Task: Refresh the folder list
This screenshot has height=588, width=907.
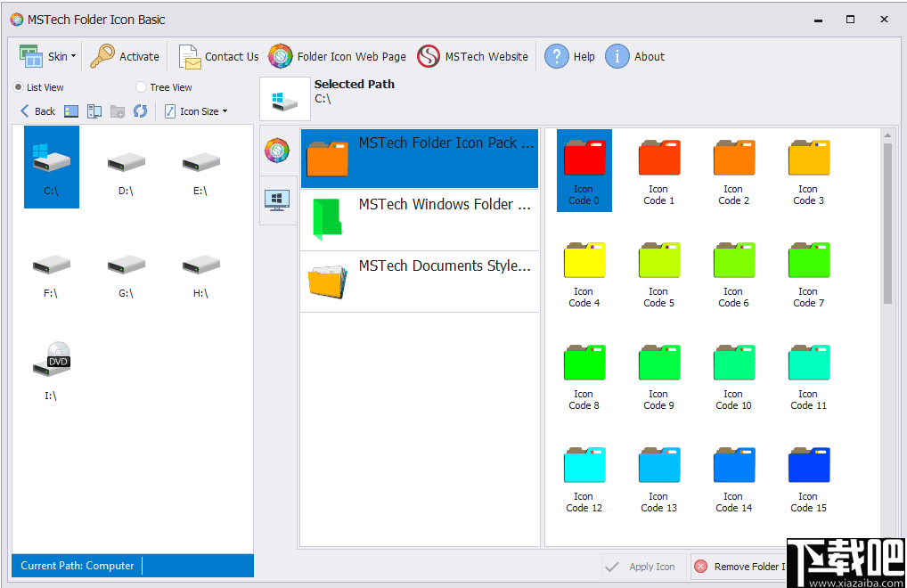Action: 141,111
